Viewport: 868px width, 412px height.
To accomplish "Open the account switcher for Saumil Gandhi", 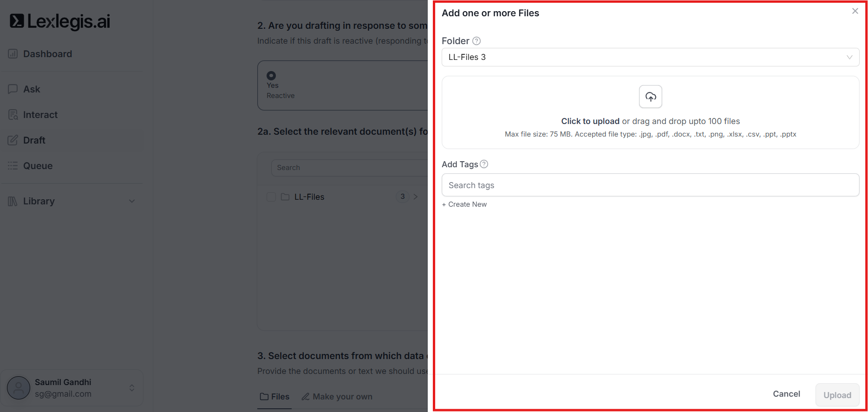I will click(132, 388).
